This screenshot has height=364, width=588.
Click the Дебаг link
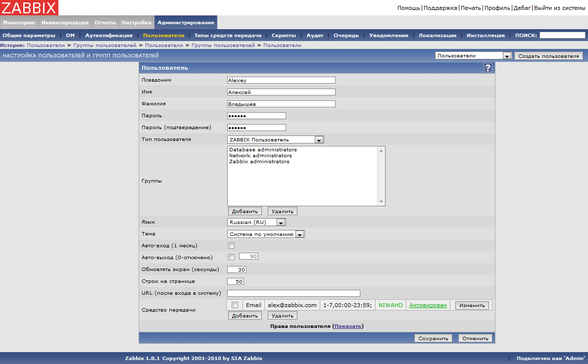(x=522, y=8)
